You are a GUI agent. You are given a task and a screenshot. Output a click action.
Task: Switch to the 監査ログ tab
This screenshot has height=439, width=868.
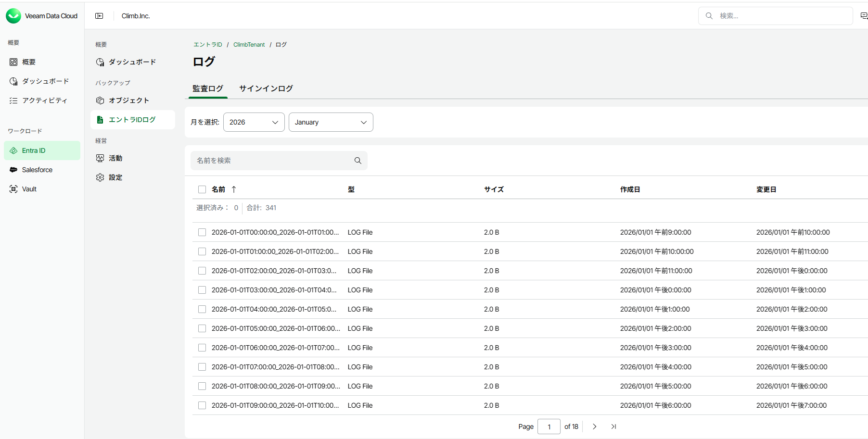207,88
